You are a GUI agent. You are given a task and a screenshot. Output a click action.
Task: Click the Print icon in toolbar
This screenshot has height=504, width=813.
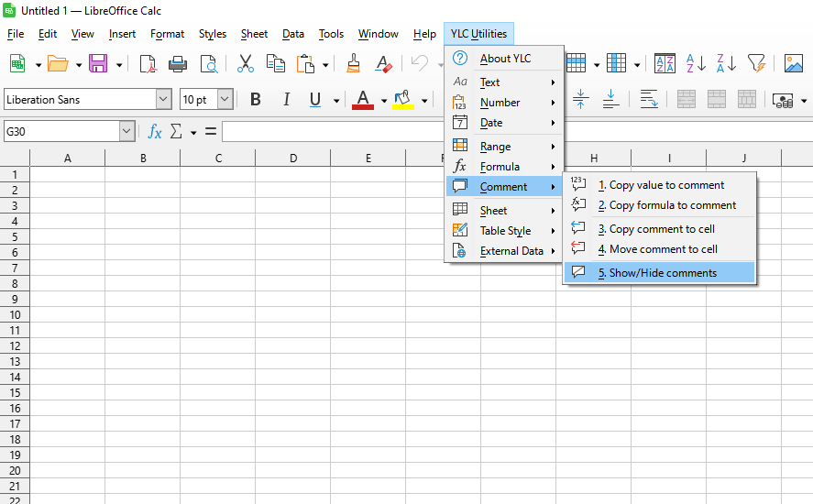[x=178, y=63]
